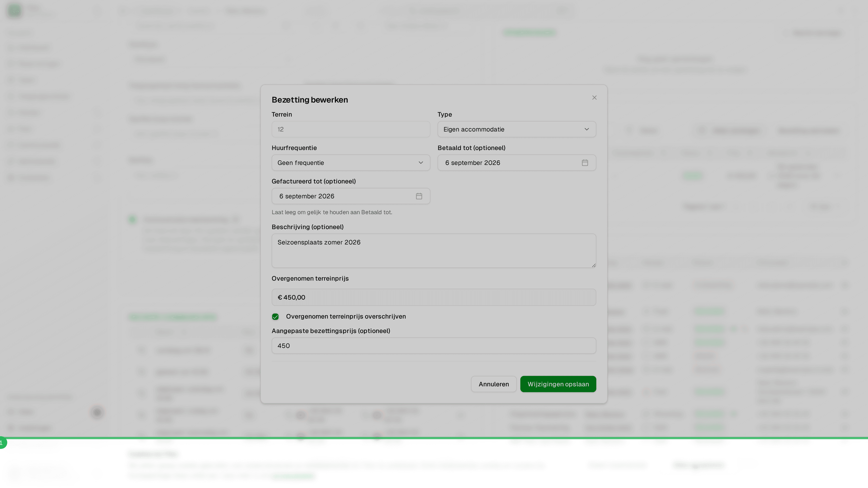Open the Huurfrequentie dropdown
This screenshot has height=488, width=868.
[x=351, y=163]
